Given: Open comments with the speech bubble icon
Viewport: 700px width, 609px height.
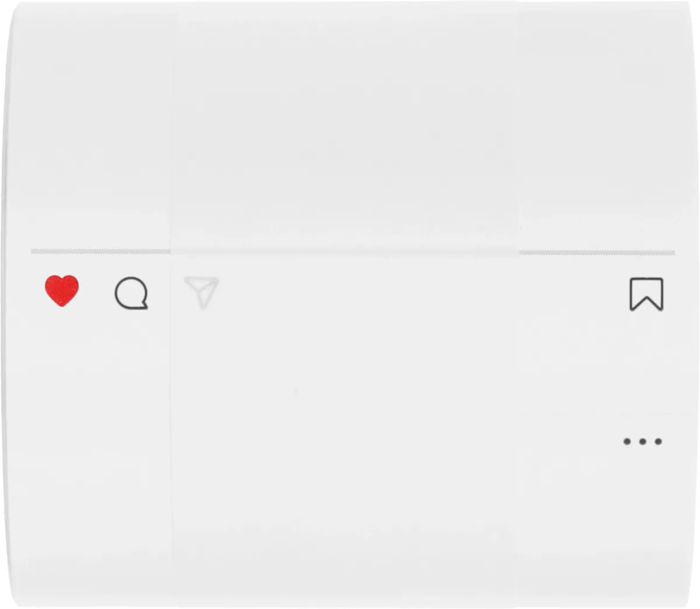Looking at the screenshot, I should coord(131,293).
